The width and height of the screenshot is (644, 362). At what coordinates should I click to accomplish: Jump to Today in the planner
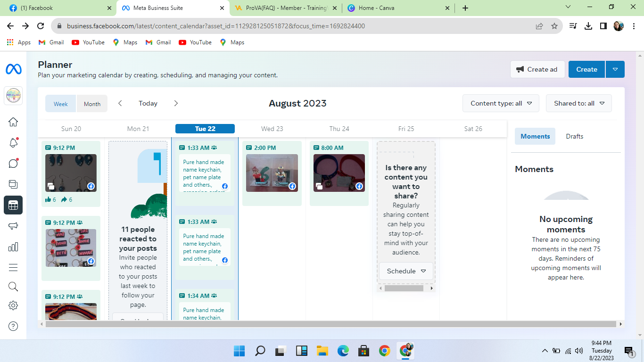pos(148,103)
